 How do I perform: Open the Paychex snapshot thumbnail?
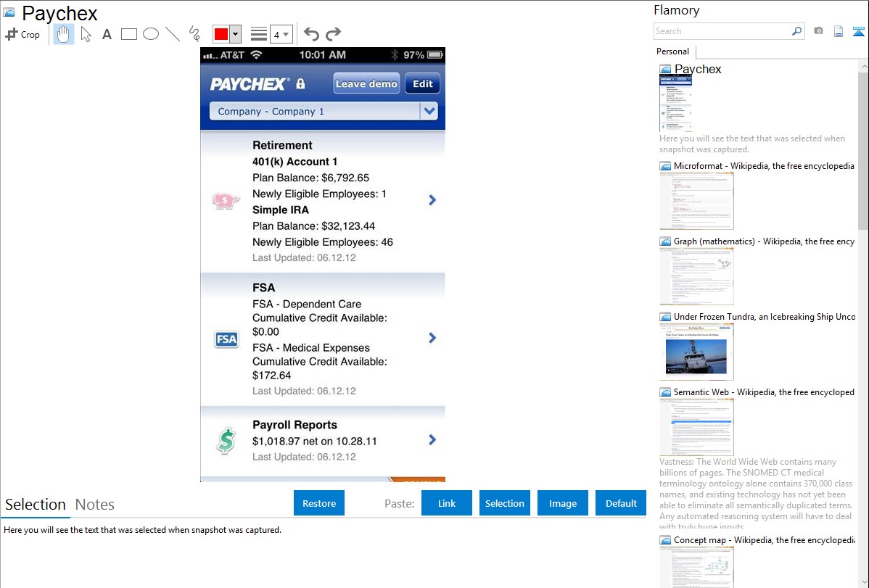click(675, 104)
